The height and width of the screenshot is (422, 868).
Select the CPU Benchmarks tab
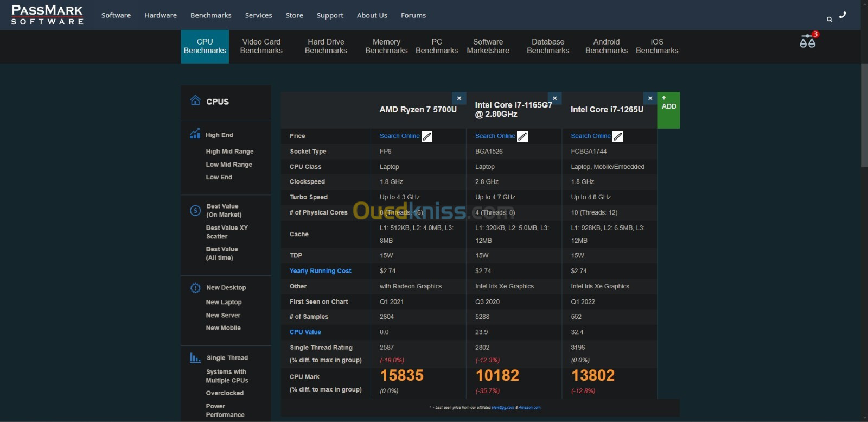click(x=205, y=46)
